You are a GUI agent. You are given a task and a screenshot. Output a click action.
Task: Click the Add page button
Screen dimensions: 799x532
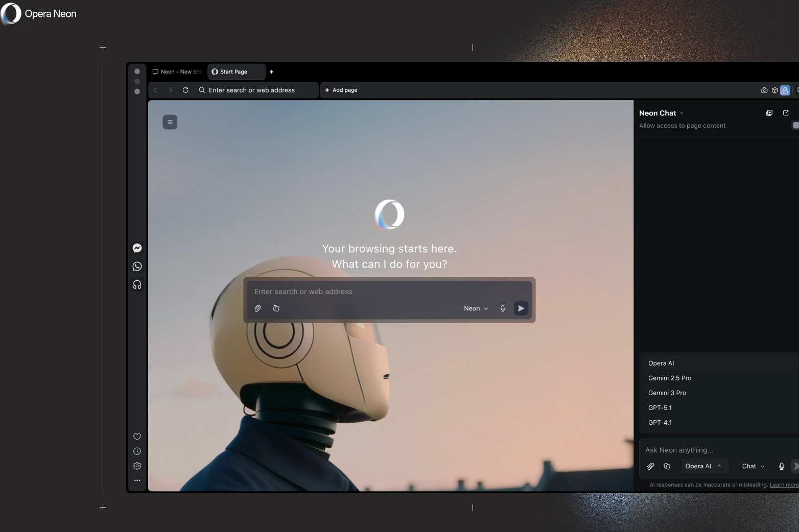pyautogui.click(x=341, y=90)
